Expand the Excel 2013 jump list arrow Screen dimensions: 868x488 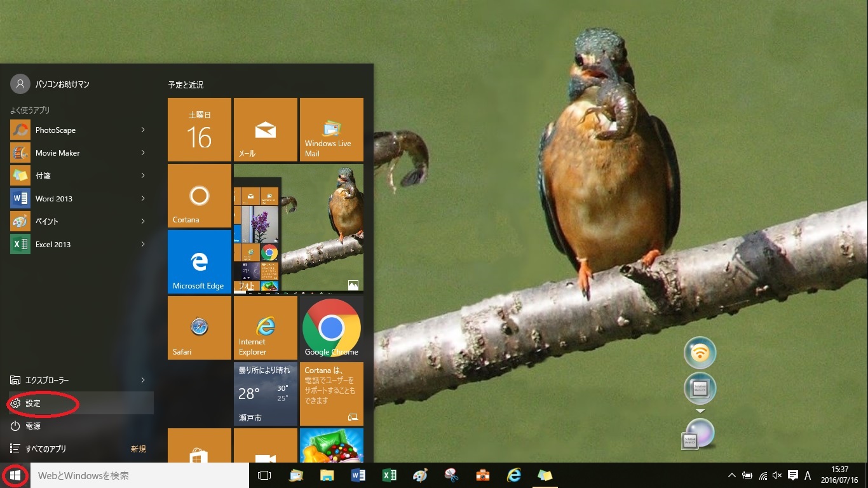click(x=143, y=244)
